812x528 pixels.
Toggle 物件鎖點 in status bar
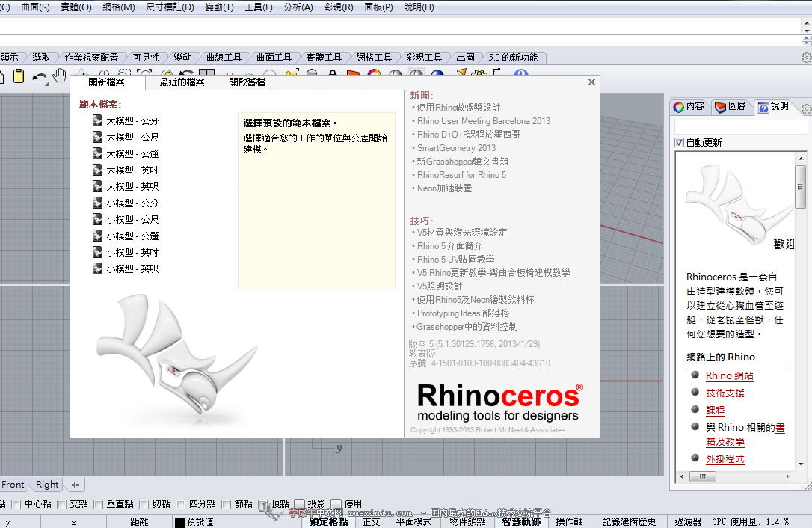467,522
